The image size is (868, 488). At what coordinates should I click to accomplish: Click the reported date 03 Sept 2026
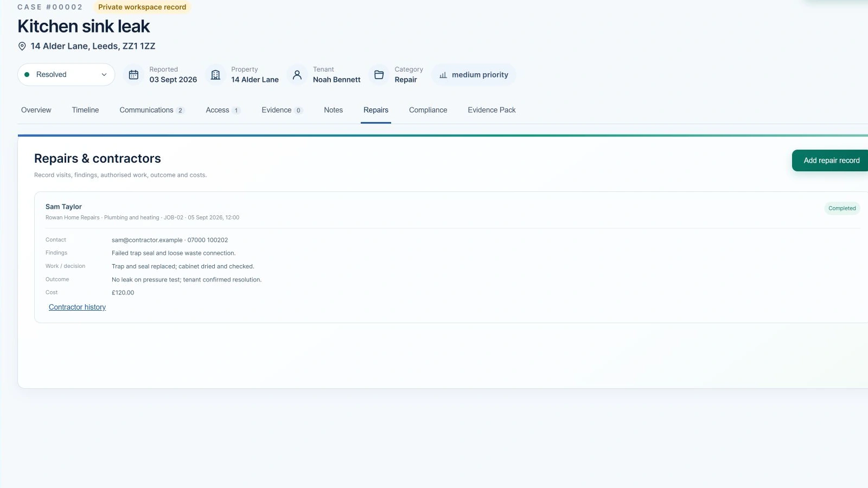(173, 80)
